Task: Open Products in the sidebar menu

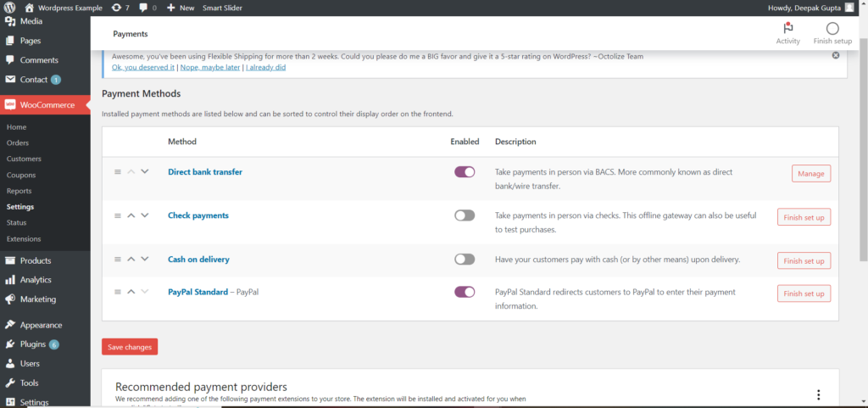Action: click(35, 260)
